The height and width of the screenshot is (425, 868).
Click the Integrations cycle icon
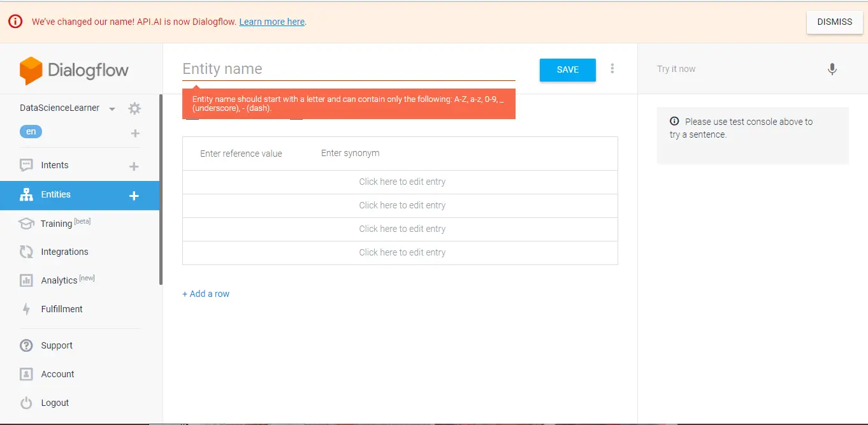tap(26, 252)
